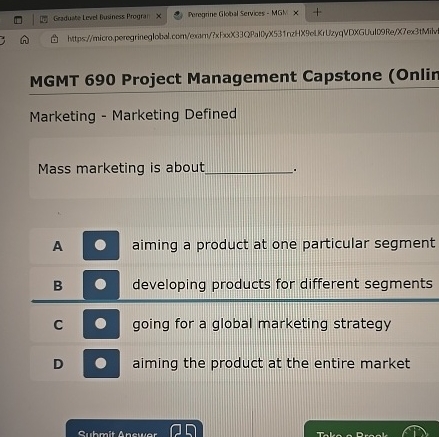439x437 pixels.
Task: Select radio option D
Action: (x=101, y=363)
